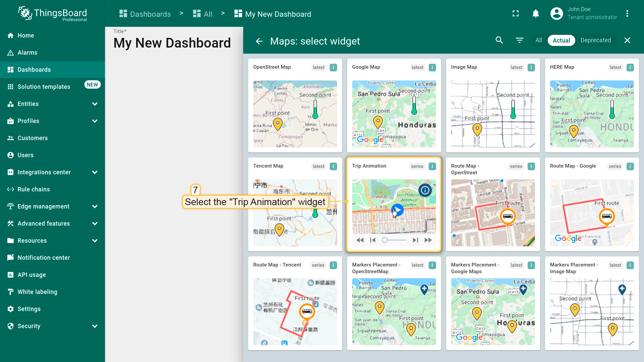Show info for Trip Animation widget
Image resolution: width=644 pixels, height=362 pixels.
432,166
